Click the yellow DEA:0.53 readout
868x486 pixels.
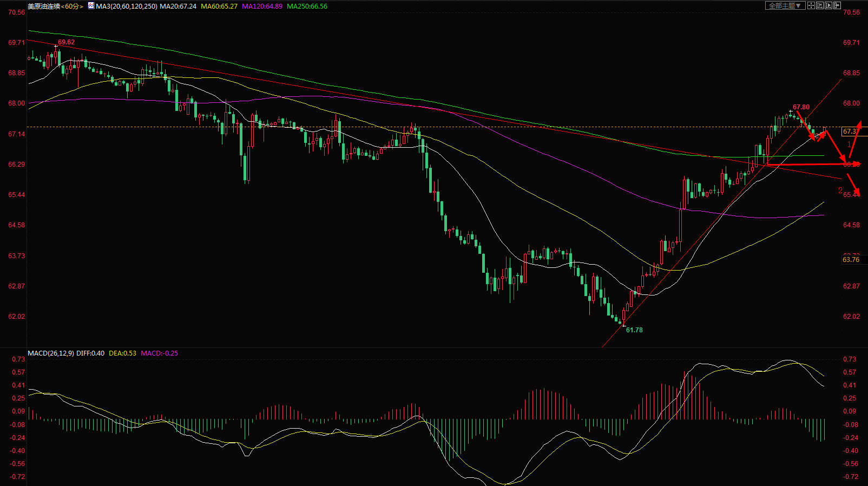click(122, 353)
